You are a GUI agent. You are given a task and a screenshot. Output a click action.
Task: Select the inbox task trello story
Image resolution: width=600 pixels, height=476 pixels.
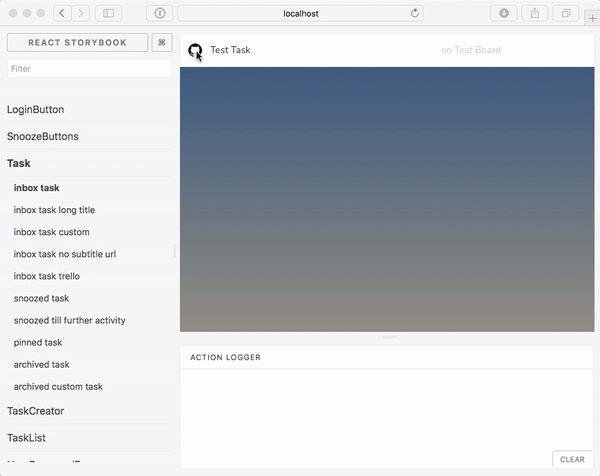click(x=47, y=276)
